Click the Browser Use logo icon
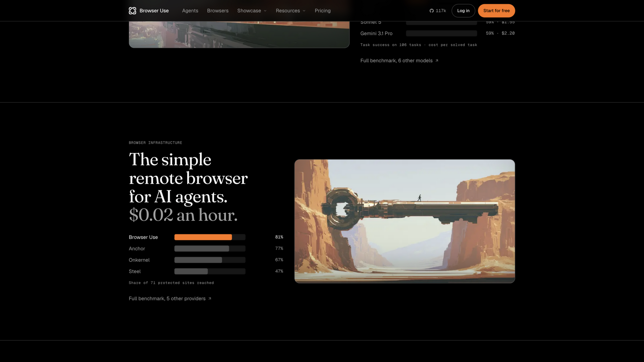This screenshot has width=644, height=362. click(x=132, y=11)
